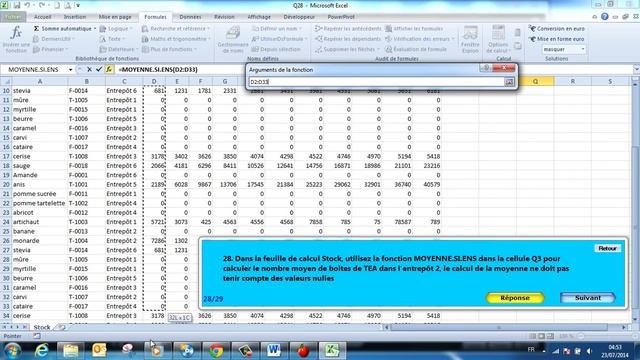
Task: Open the Windows Start menu
Action: click(12, 350)
